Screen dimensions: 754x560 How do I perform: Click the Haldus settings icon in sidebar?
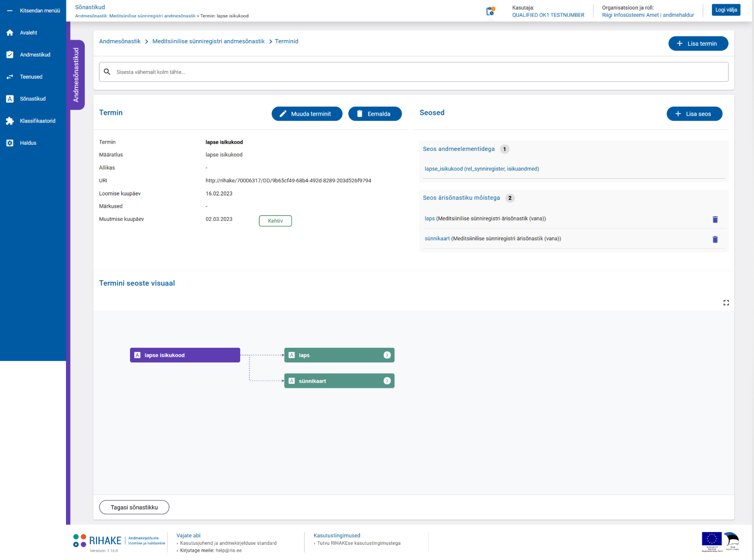(x=10, y=143)
